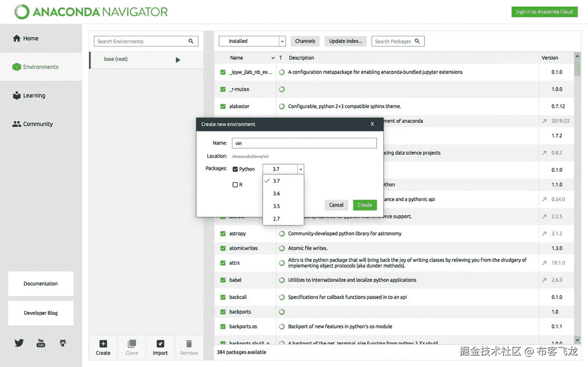Open the Developer Blog link
Viewport: 588px width, 367px height.
41,313
